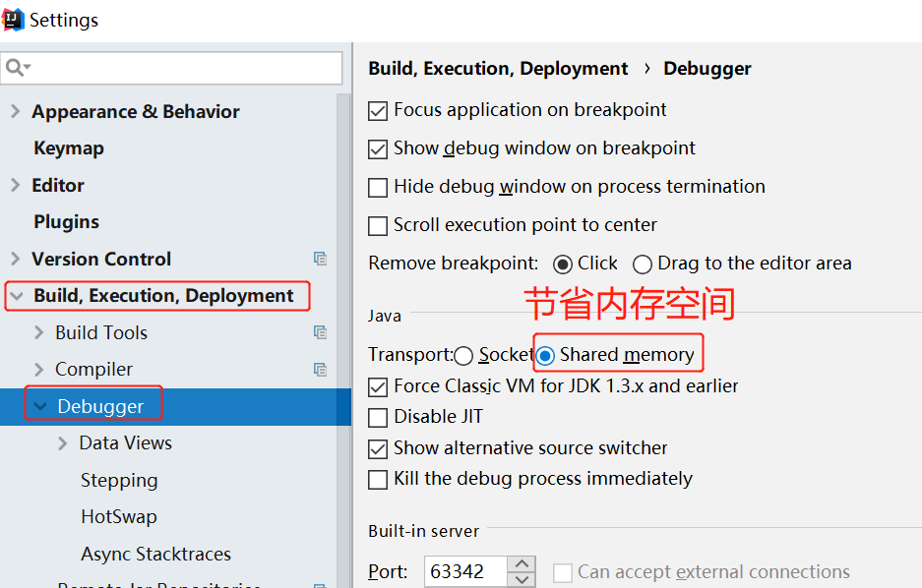Viewport: 922px width, 588px height.
Task: Open the HotSwap debugger settings
Action: (x=119, y=516)
